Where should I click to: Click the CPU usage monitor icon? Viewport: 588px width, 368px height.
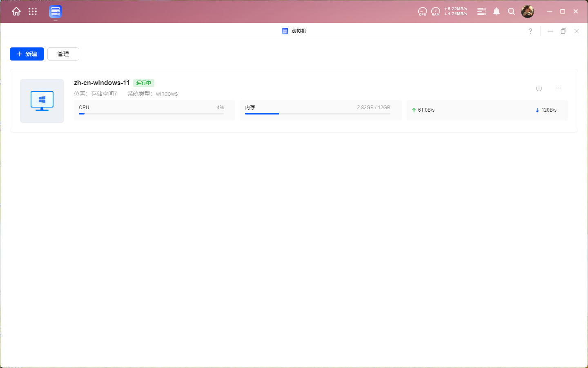click(422, 11)
